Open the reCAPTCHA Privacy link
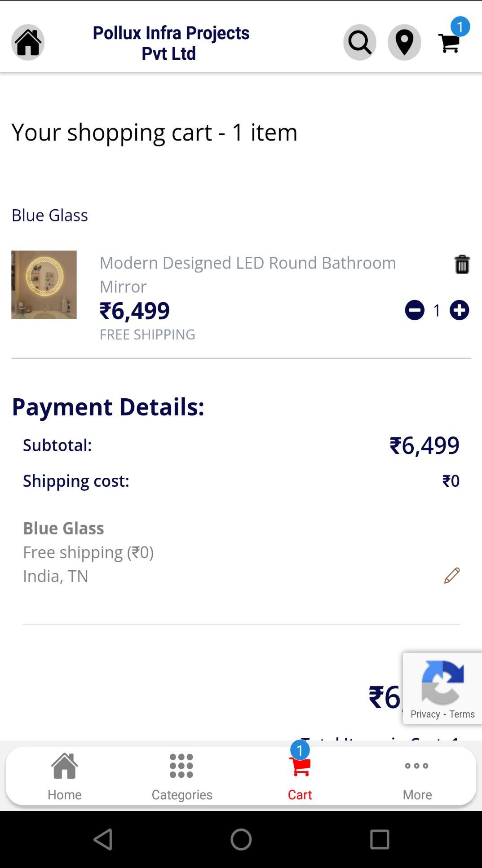This screenshot has height=868, width=482. click(425, 714)
